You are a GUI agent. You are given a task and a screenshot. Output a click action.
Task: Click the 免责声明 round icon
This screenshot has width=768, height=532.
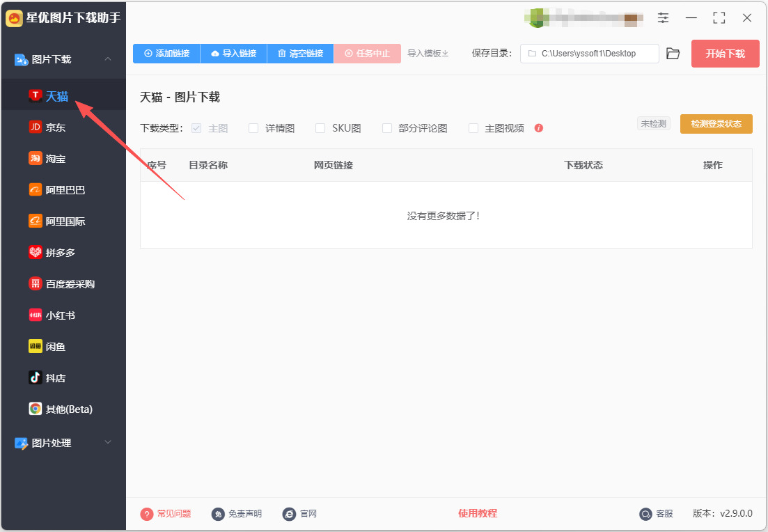218,514
